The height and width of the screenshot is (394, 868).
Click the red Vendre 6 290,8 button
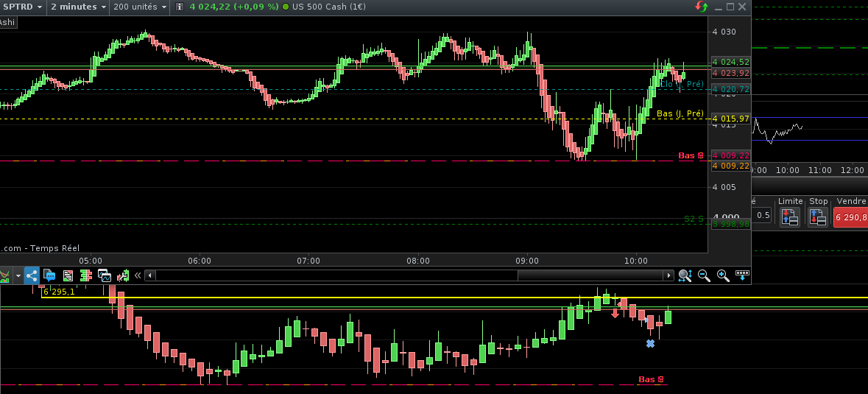coord(851,217)
